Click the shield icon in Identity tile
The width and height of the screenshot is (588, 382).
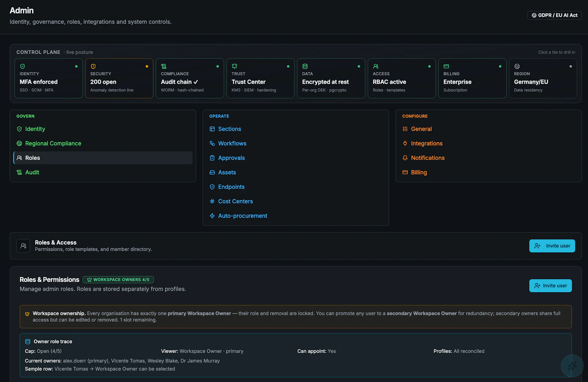click(x=22, y=67)
